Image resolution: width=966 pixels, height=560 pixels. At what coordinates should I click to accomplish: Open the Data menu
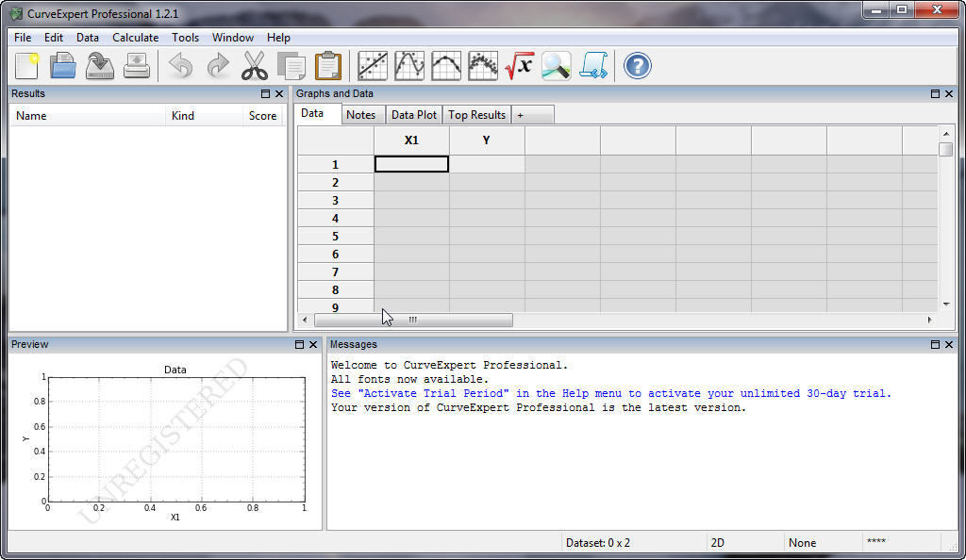tap(88, 38)
